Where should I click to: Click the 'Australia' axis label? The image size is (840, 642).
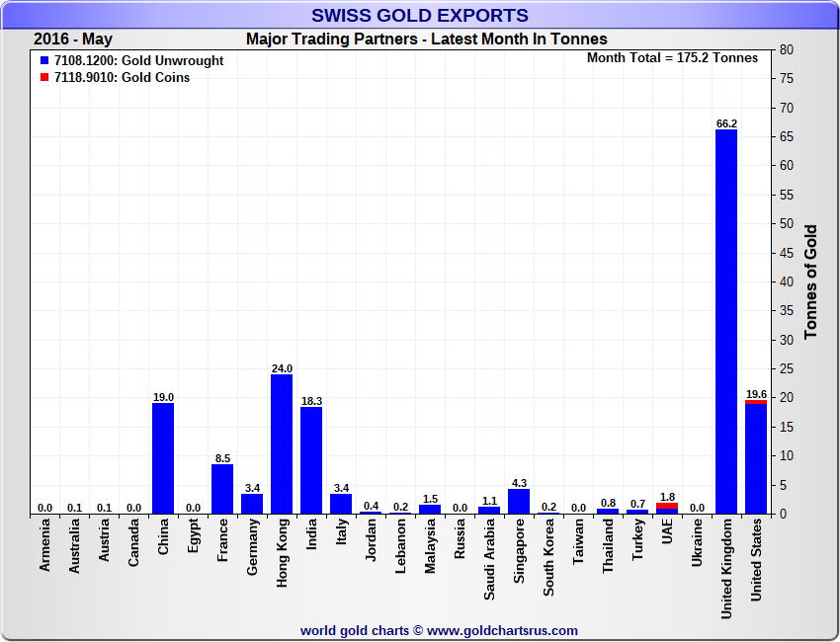click(74, 546)
